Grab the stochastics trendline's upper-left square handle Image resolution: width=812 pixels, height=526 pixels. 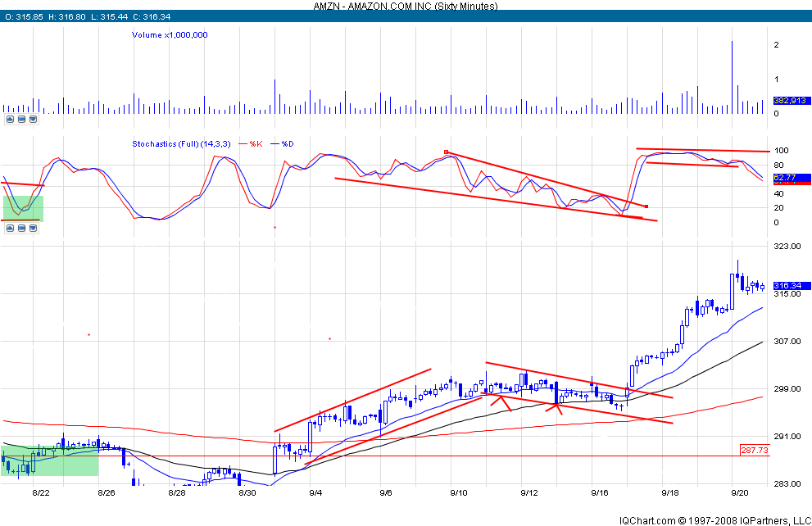446,152
